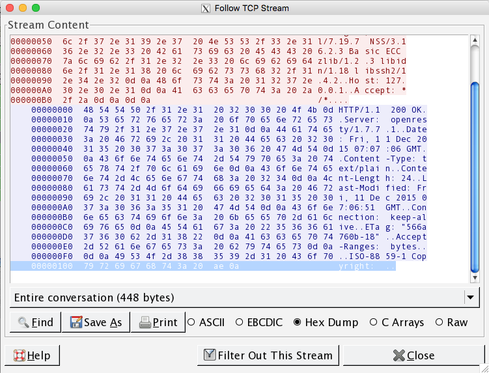This screenshot has width=489, height=373.
Task: Click the floppy disk icon on Save As
Action: point(76,322)
